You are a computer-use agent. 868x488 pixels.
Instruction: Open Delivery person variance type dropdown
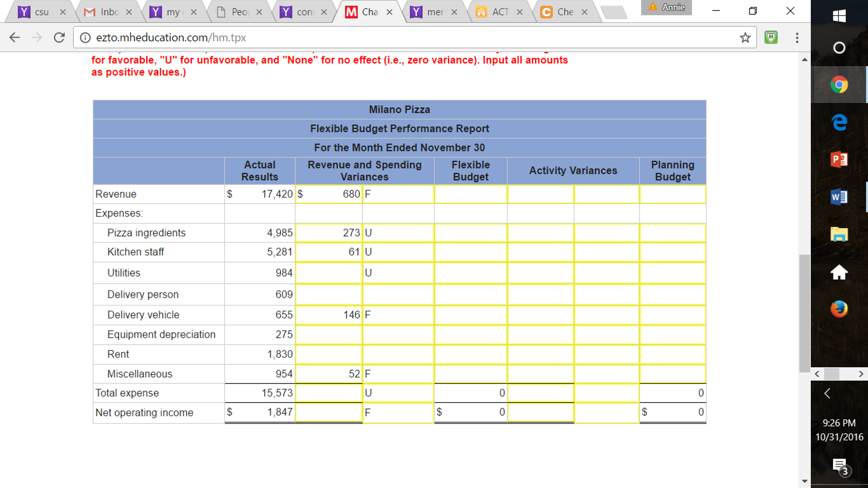(x=398, y=294)
